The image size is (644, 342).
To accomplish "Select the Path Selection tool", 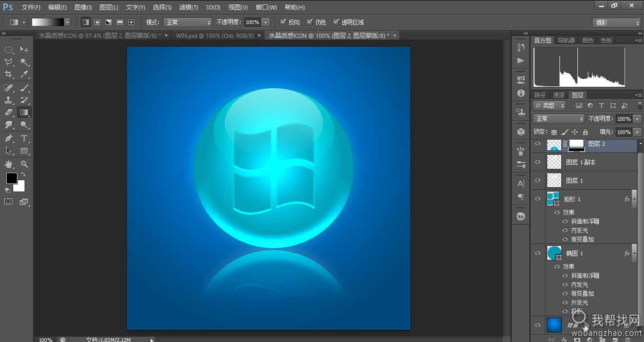I will tap(9, 151).
